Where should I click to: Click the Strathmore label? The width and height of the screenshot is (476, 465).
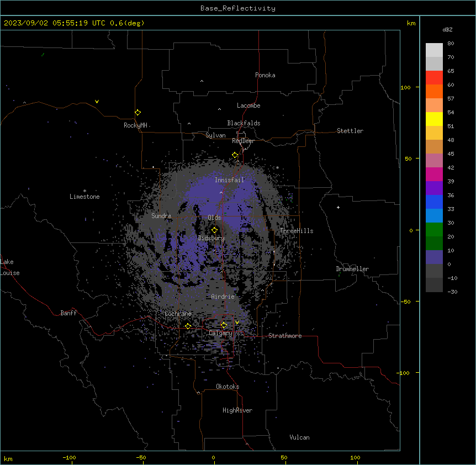tap(285, 336)
